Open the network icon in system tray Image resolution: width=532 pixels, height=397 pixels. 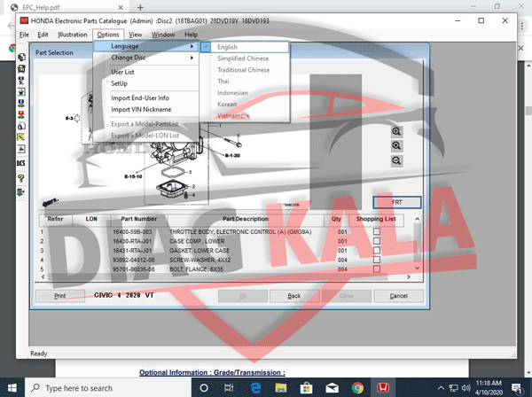(x=454, y=387)
